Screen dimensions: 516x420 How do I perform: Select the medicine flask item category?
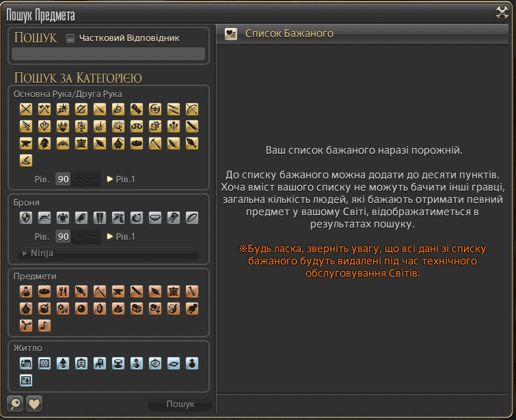[x=26, y=292]
